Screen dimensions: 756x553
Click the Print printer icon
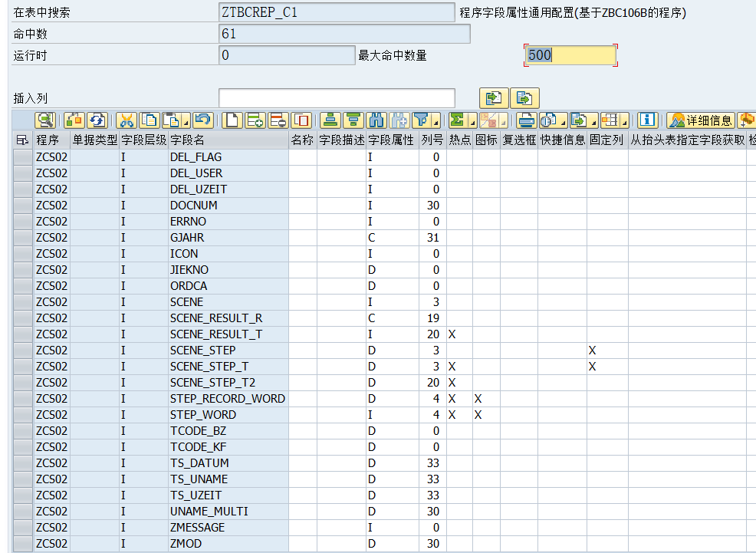pos(527,120)
